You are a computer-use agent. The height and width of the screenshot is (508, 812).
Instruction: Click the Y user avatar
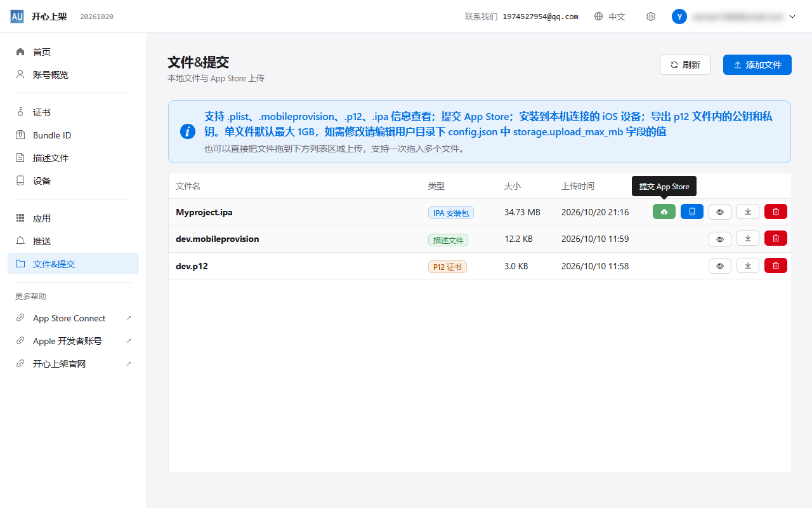coord(679,17)
